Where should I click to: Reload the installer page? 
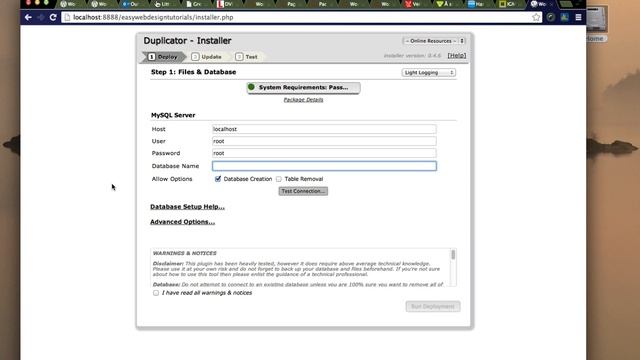pyautogui.click(x=53, y=18)
